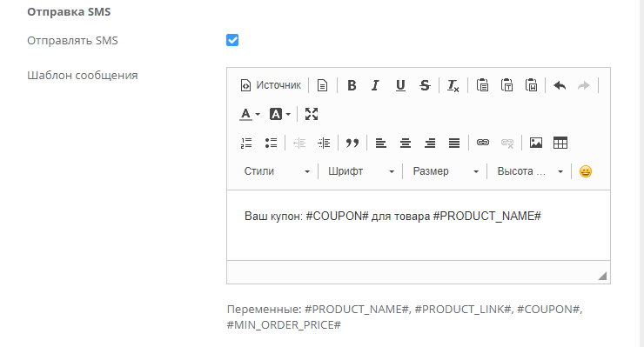Open the Стили dropdown
Viewport: 644px width, 347px height.
click(277, 171)
